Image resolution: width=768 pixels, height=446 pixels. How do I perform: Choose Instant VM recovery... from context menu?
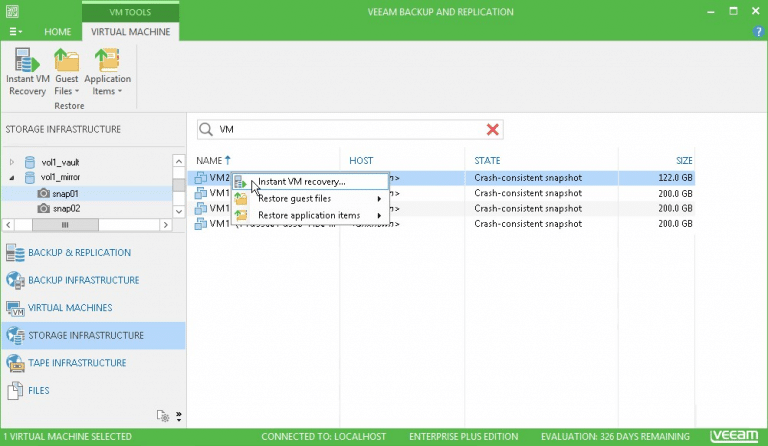311,182
